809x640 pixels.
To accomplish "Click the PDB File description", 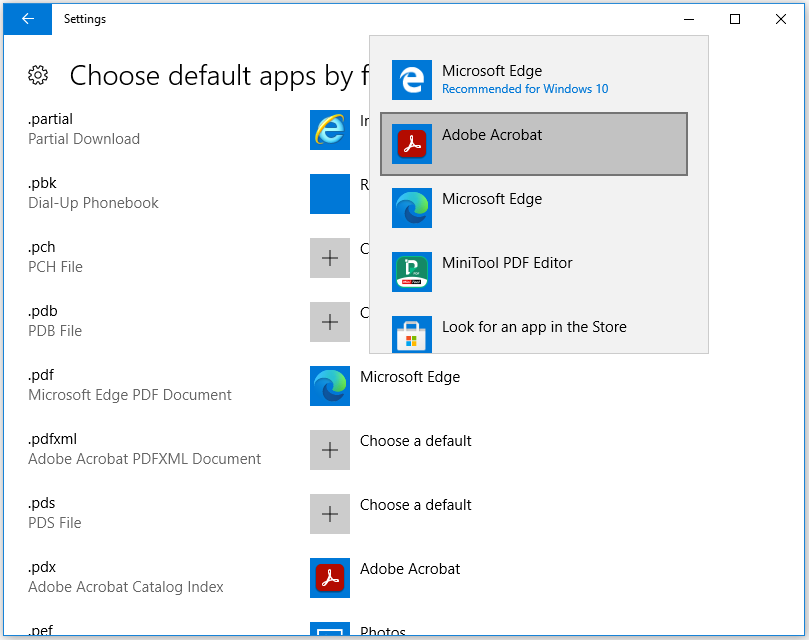I will [x=55, y=331].
